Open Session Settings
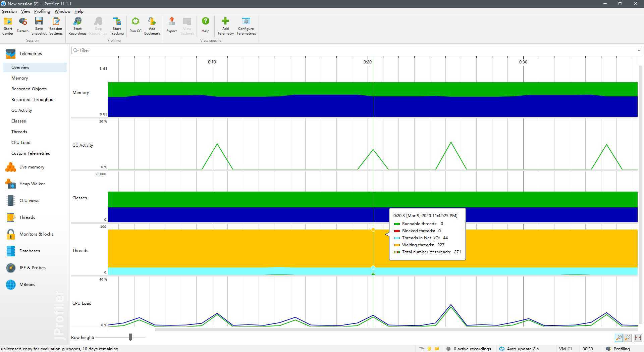 point(56,26)
